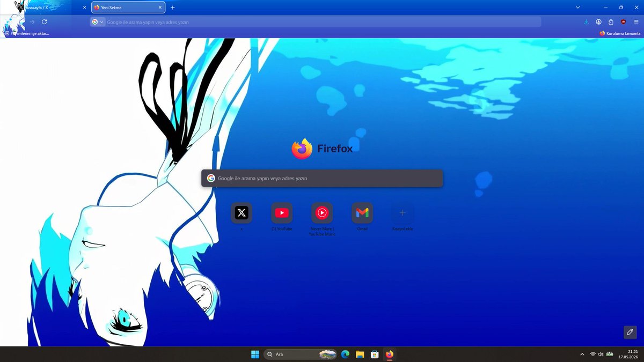Open File Explorer from the taskbar
This screenshot has width=644, height=362.
click(360, 354)
